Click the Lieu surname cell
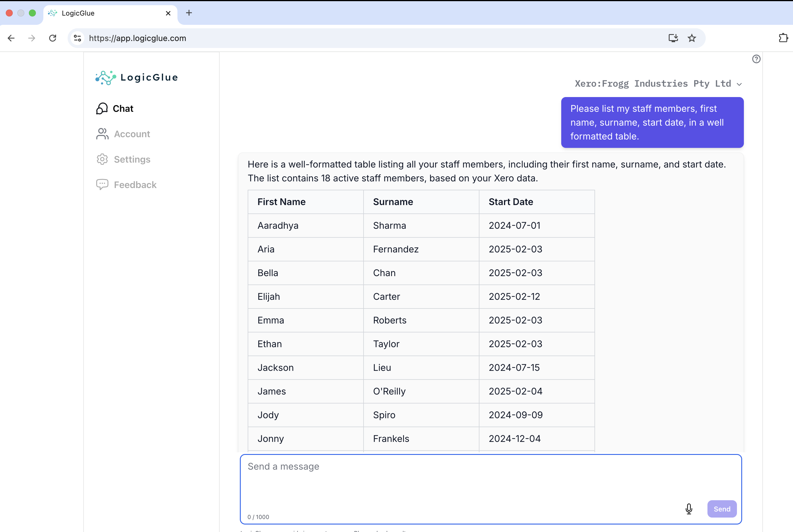This screenshot has width=793, height=532. (421, 368)
